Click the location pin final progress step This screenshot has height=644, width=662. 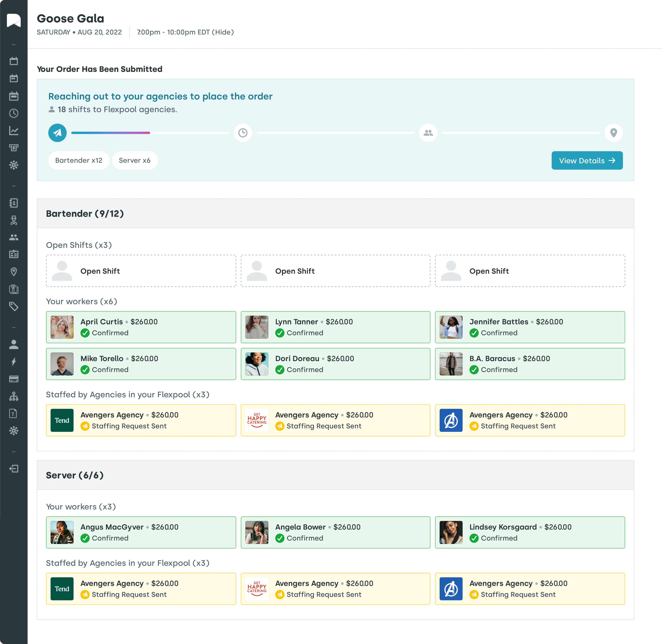tap(613, 133)
